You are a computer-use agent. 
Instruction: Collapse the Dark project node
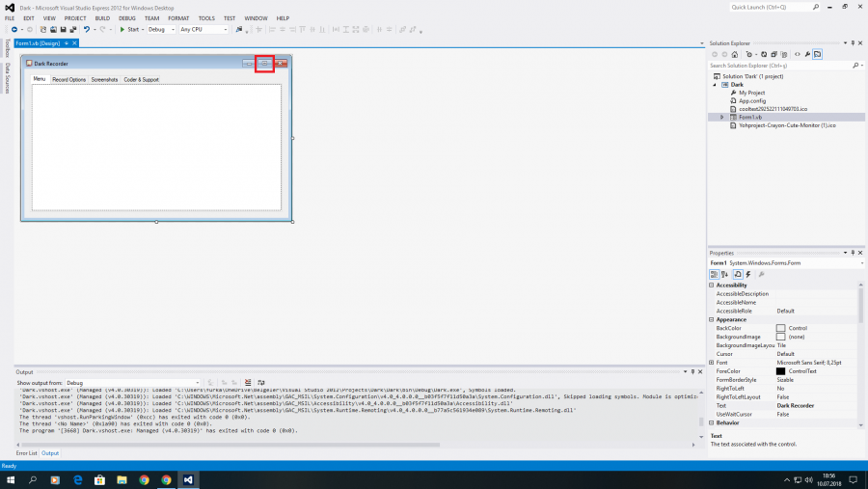coord(714,85)
